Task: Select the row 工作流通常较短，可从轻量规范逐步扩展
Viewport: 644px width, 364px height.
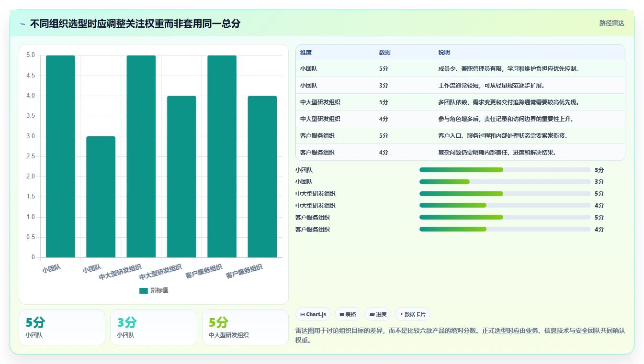Action: click(460, 85)
